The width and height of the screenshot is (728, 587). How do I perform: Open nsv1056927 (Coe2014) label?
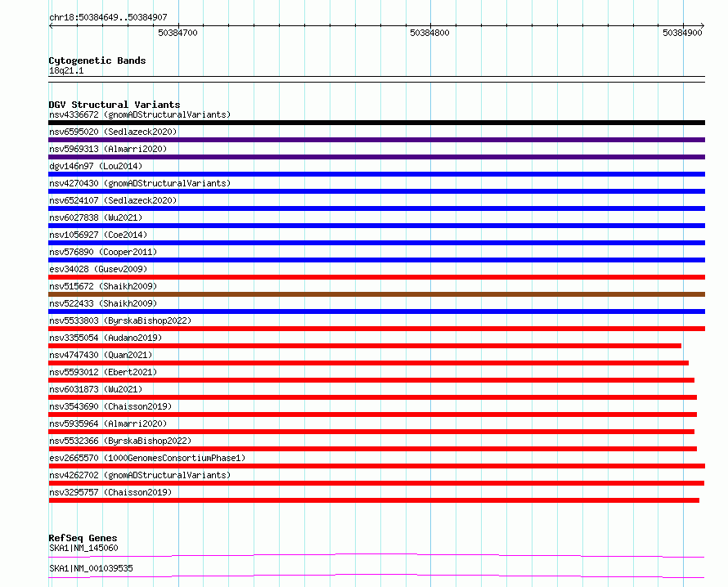[x=98, y=235]
